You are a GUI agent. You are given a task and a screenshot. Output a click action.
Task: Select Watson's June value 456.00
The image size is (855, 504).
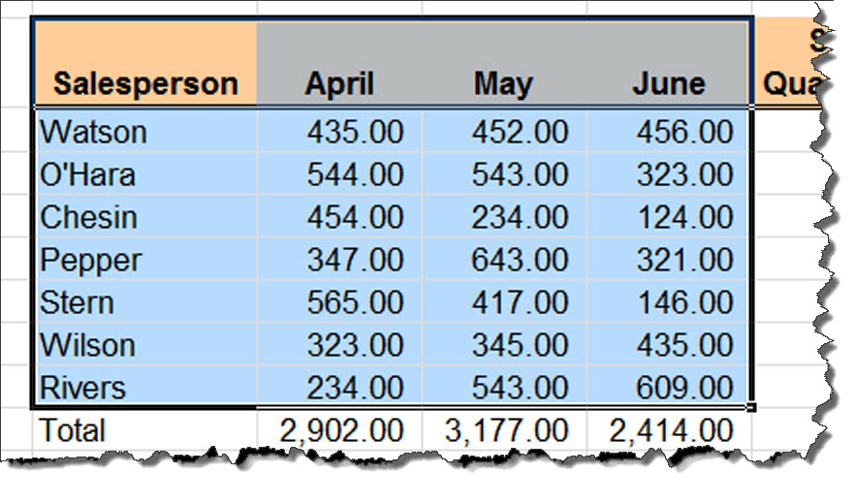669,132
